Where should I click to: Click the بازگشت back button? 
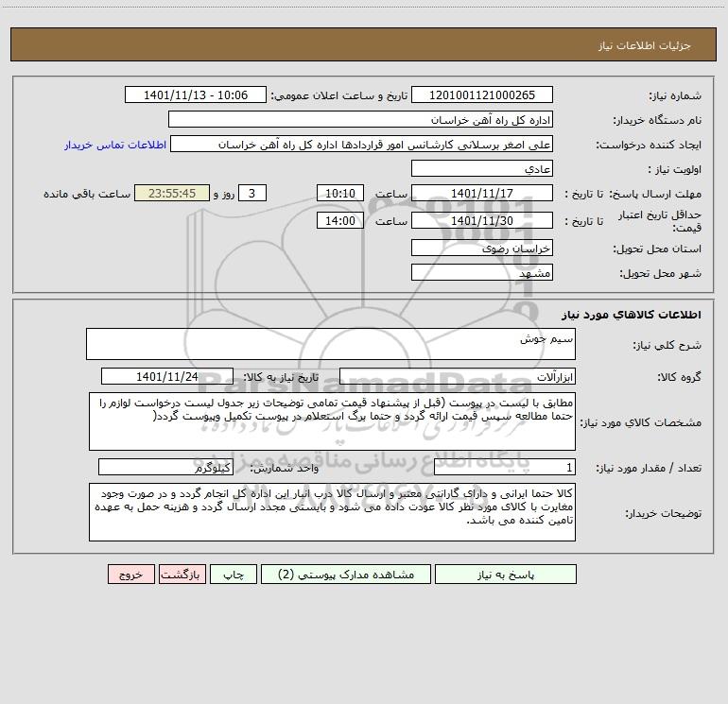(182, 574)
